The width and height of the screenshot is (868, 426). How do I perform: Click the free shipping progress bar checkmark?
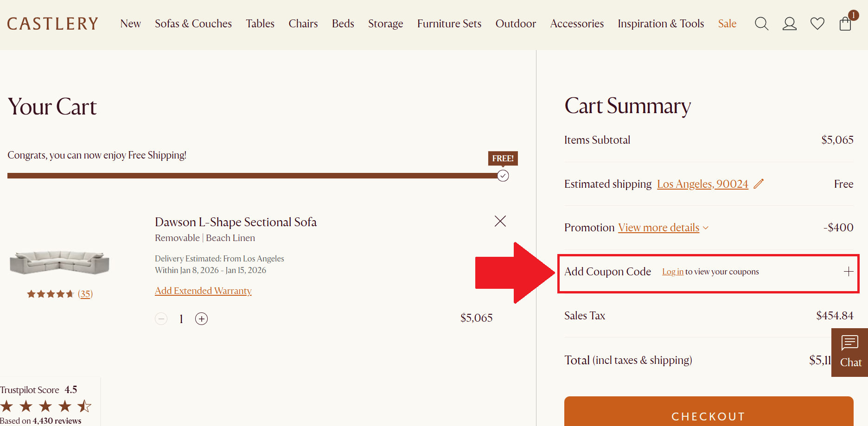[x=503, y=176]
